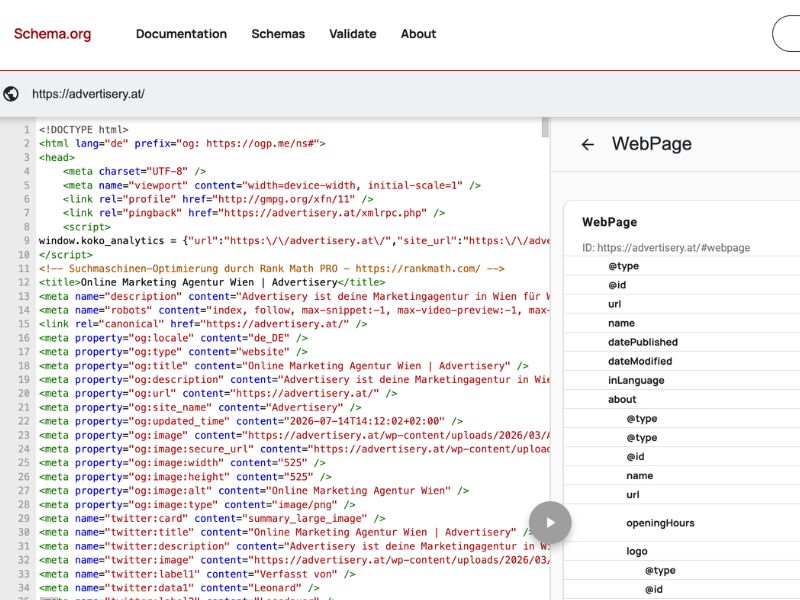The width and height of the screenshot is (800, 600).
Task: Click line 21 og:site_name meta tag
Action: (x=200, y=407)
